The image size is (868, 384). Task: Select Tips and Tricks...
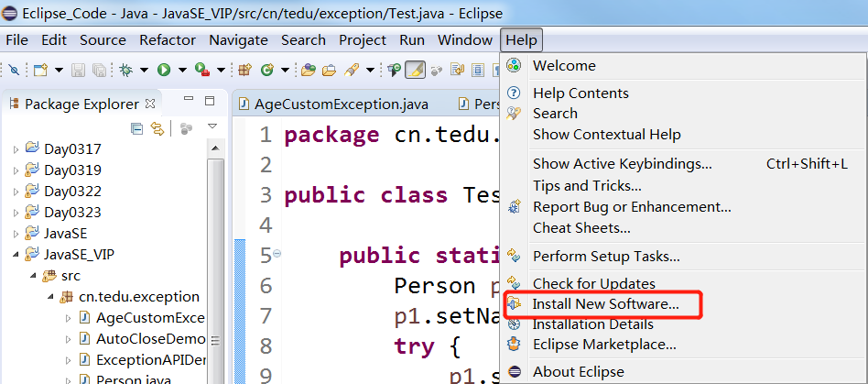pyautogui.click(x=684, y=185)
